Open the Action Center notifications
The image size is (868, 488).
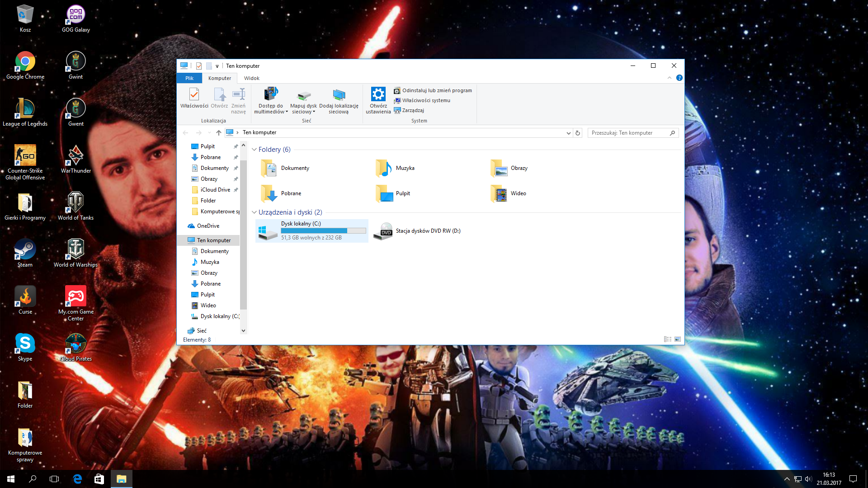(853, 479)
